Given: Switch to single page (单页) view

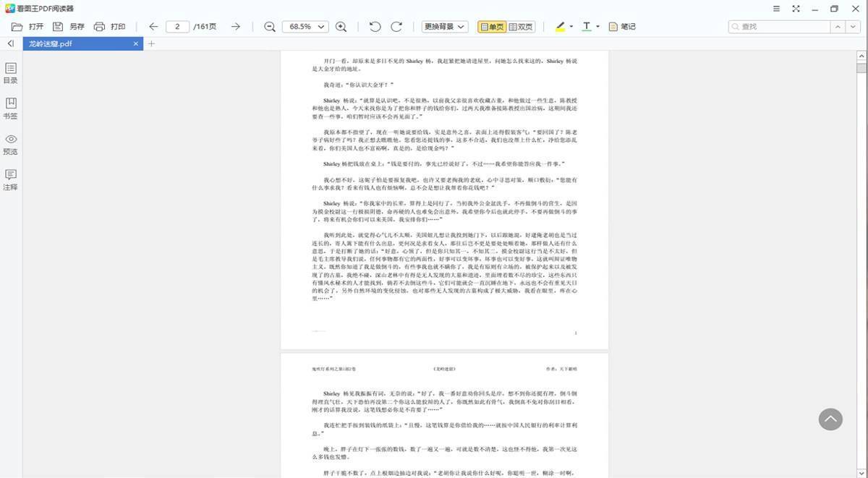Looking at the screenshot, I should tap(493, 27).
